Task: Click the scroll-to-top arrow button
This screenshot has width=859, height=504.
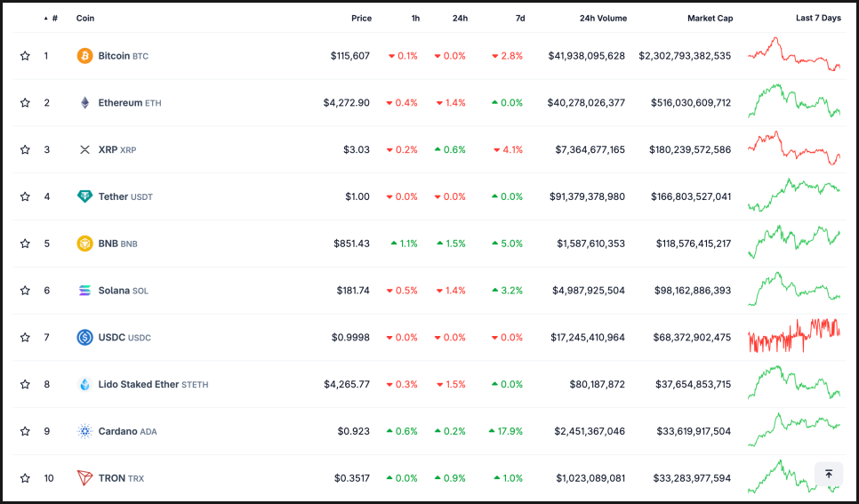Action: click(x=829, y=474)
